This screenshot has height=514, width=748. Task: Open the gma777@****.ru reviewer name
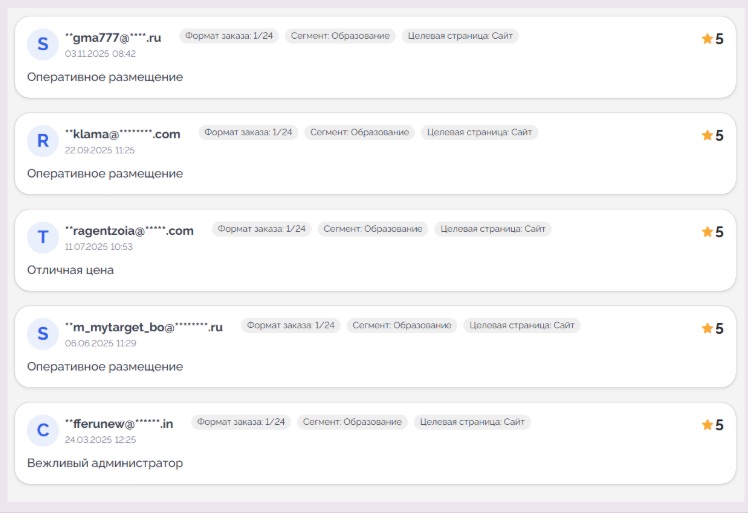point(113,38)
